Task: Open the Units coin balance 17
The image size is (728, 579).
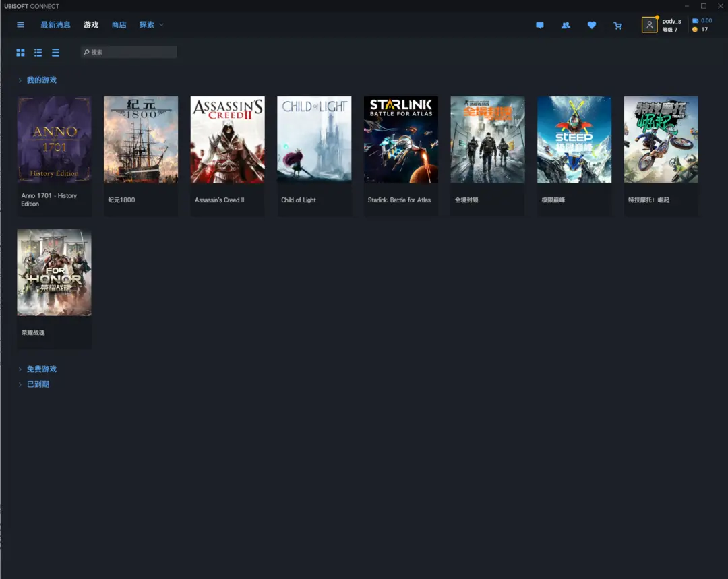Action: coord(700,29)
